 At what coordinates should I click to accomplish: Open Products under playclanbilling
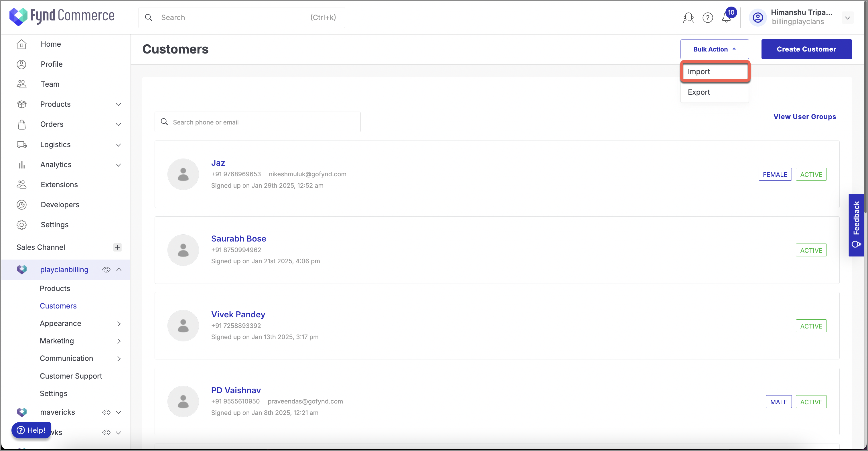[x=55, y=288]
